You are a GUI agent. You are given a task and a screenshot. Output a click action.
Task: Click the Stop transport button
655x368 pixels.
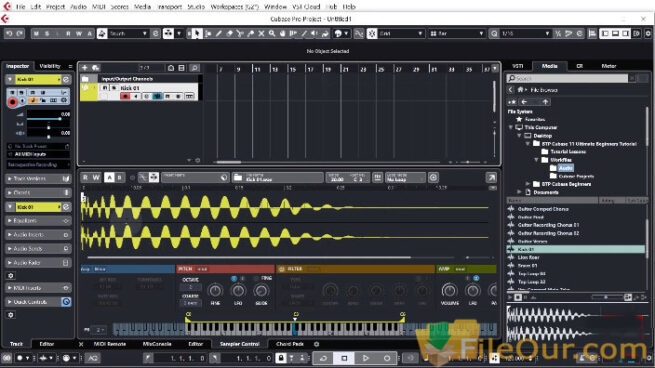[x=344, y=358]
